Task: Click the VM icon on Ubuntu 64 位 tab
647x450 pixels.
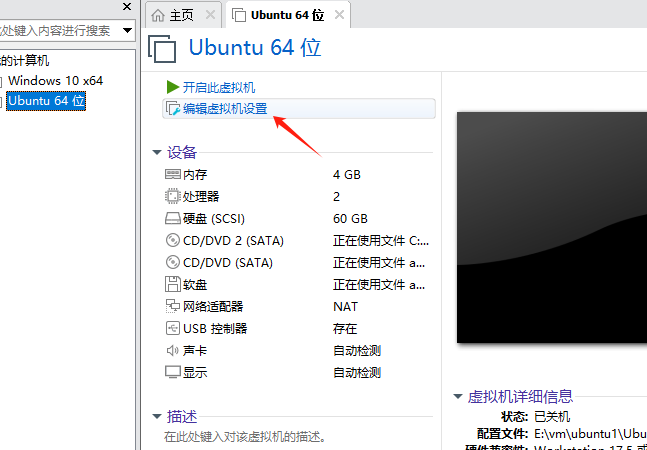Action: [x=239, y=16]
